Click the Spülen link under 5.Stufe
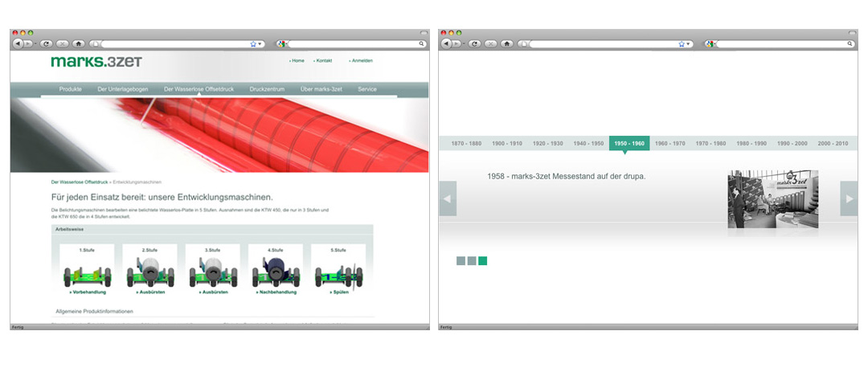Screen dimensions: 868x376 pyautogui.click(x=339, y=292)
